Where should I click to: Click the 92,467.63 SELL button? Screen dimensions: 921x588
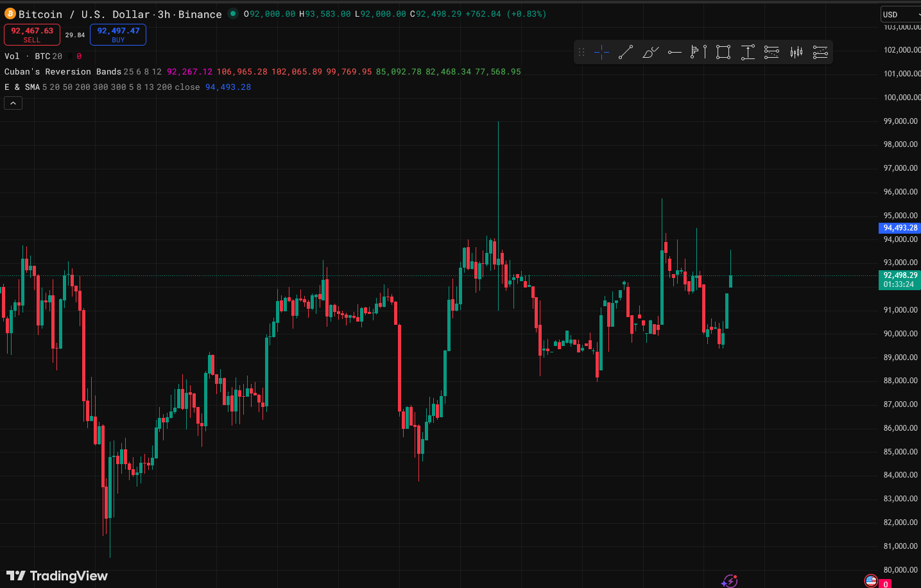(x=32, y=35)
